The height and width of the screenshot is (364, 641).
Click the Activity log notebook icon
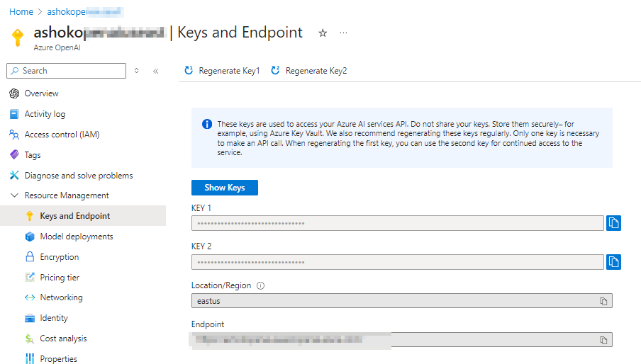click(x=14, y=114)
